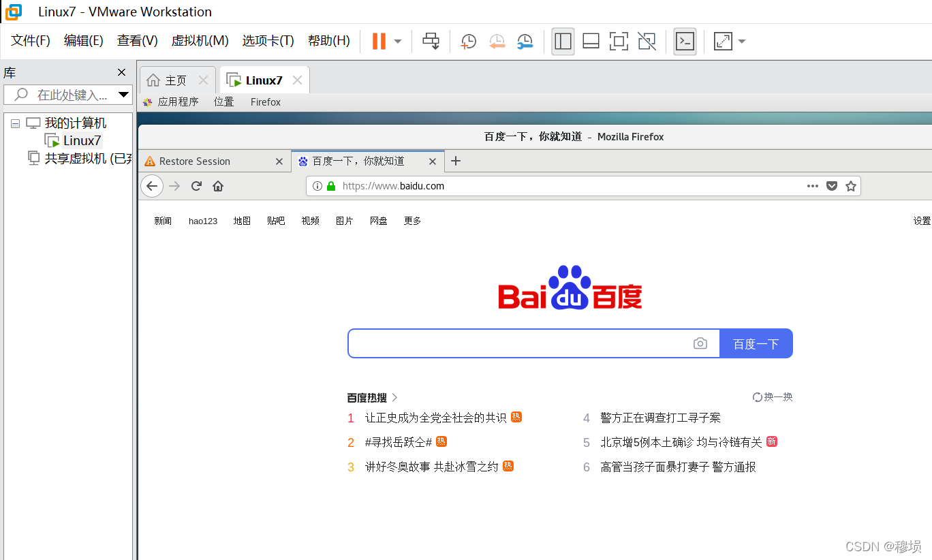The width and height of the screenshot is (932, 560).
Task: Open Baidu 新闻 link
Action: (x=163, y=221)
